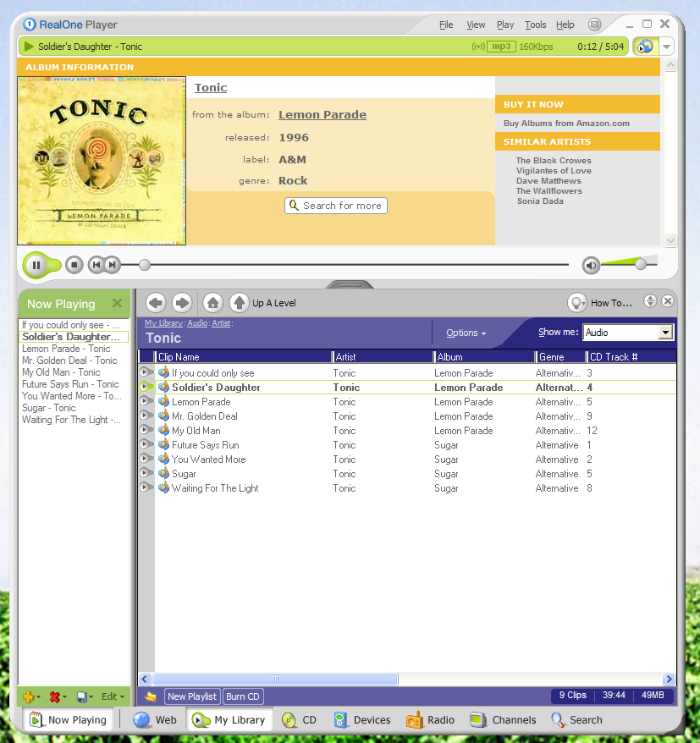Viewport: 700px width, 743px height.
Task: Click the My Library breadcrumb link
Action: coord(163,323)
